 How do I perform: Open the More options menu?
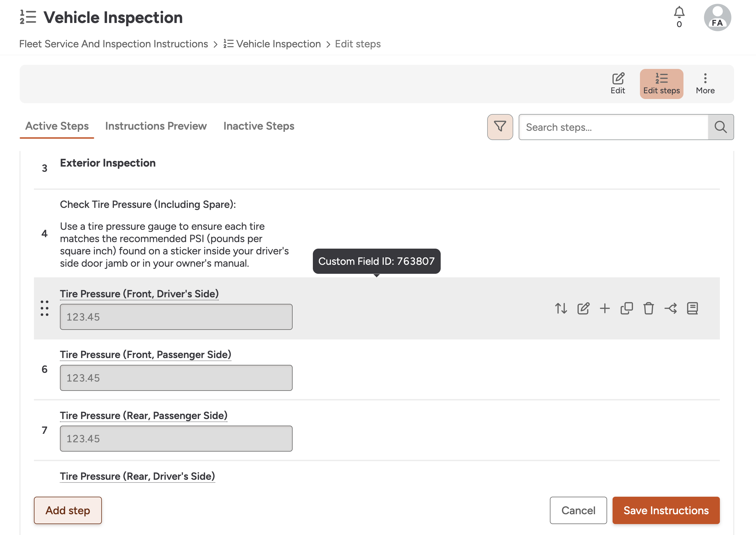(705, 84)
